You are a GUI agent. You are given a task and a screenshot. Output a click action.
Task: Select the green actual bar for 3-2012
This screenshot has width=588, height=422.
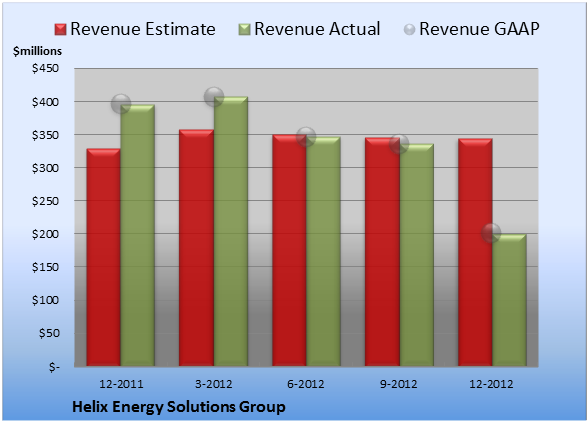pos(231,231)
